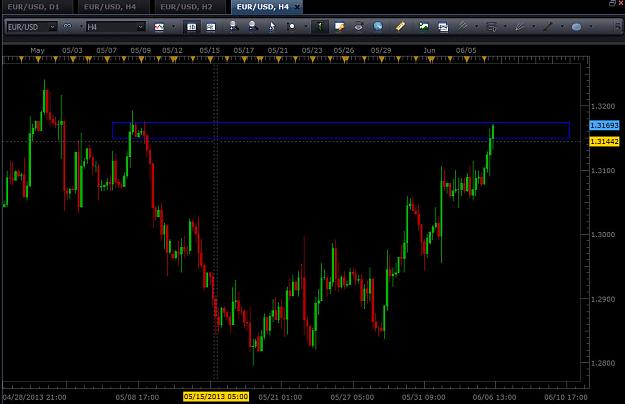This screenshot has width=625, height=404.
Task: Click the zoom in magnifier icon
Action: pos(234,27)
